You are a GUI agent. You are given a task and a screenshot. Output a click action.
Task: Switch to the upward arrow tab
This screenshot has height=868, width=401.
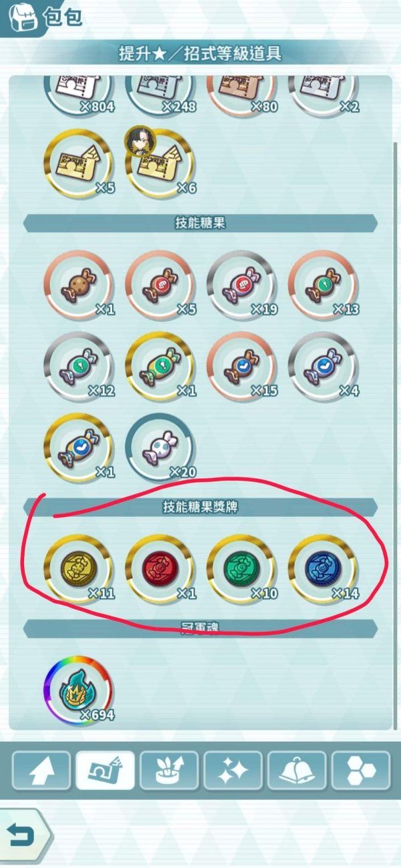pos(41,771)
